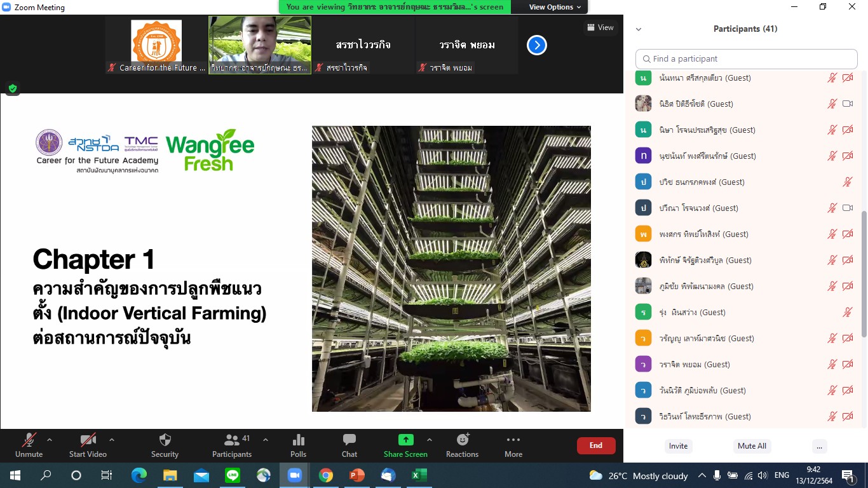Screen dimensions: 868x488
Task: Open Microsoft Excel from the taskbar
Action: click(419, 475)
